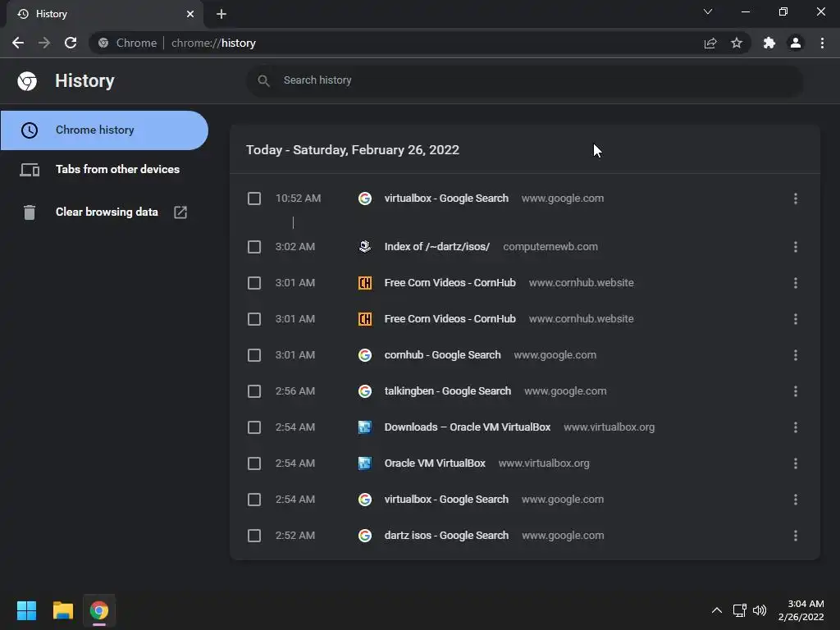The width and height of the screenshot is (840, 630).
Task: Click the Chrome site info chip
Action: tap(127, 43)
